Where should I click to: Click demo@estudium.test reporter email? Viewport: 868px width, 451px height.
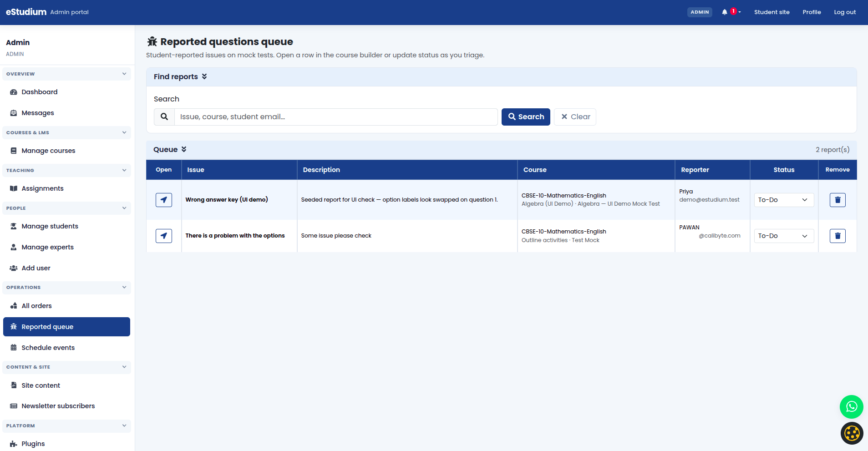click(x=709, y=200)
